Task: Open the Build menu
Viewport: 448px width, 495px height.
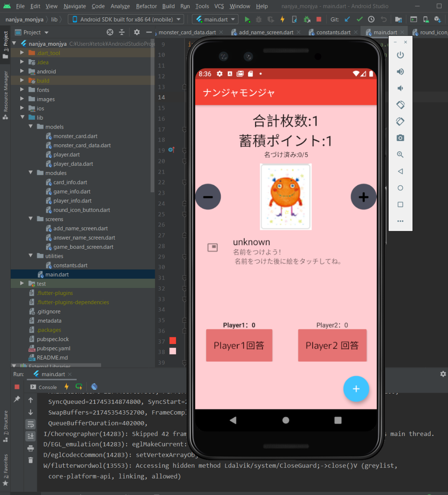Action: (168, 6)
